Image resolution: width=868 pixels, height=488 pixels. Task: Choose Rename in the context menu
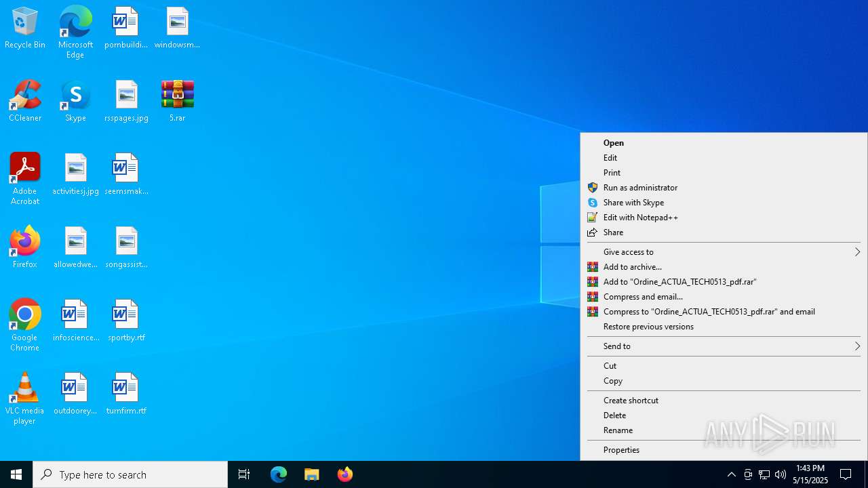724,430
